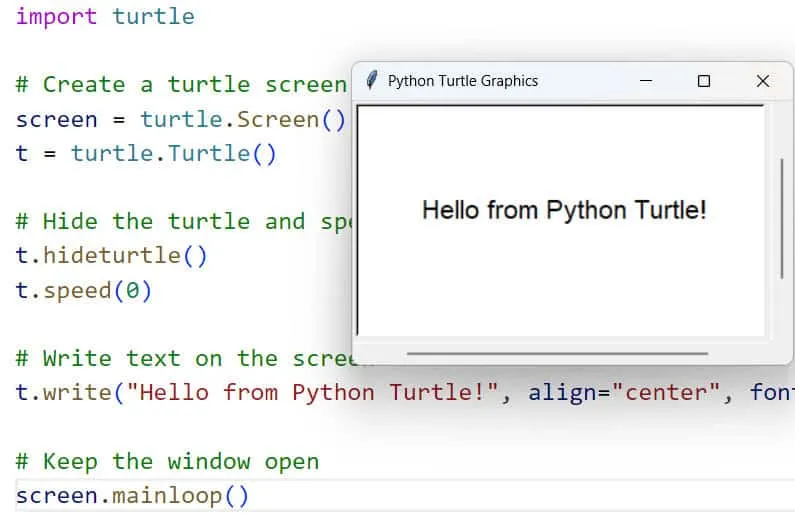The height and width of the screenshot is (524, 795).
Task: Click the feather icon in Turtle title bar
Action: (x=372, y=81)
